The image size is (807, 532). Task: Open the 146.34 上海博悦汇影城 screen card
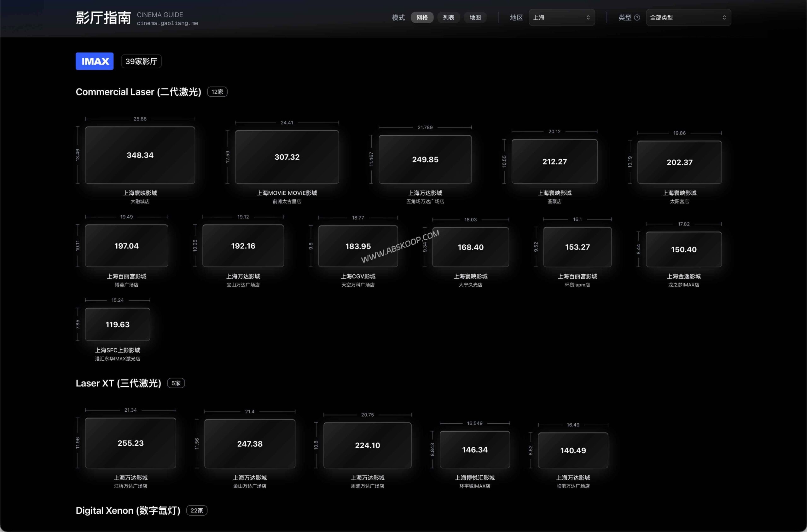[475, 449]
